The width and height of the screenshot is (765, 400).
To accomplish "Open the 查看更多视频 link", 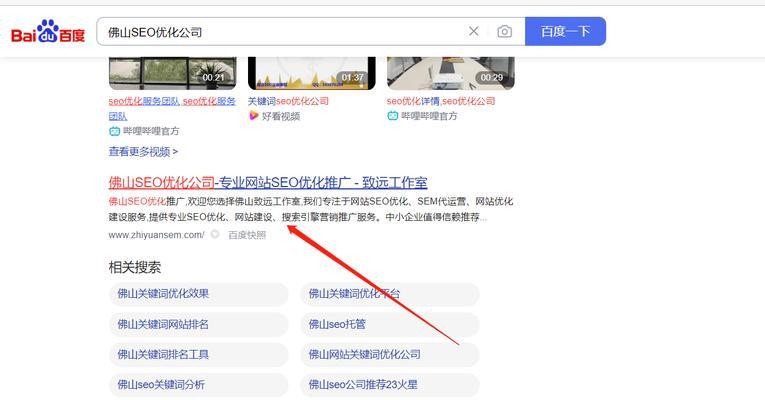I will coord(143,152).
